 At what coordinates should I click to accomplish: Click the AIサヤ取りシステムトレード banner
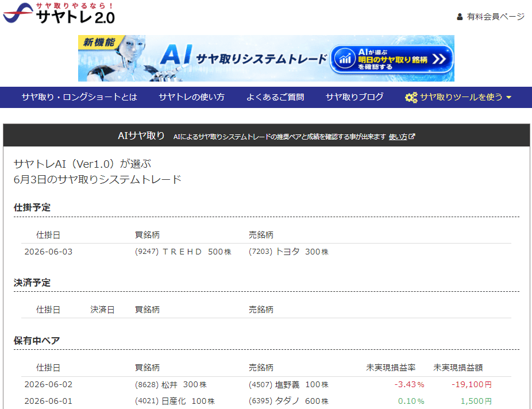(266, 59)
